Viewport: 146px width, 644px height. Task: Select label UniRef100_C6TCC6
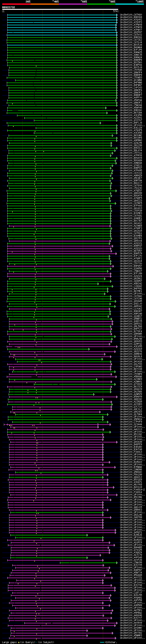pyautogui.click(x=131, y=173)
